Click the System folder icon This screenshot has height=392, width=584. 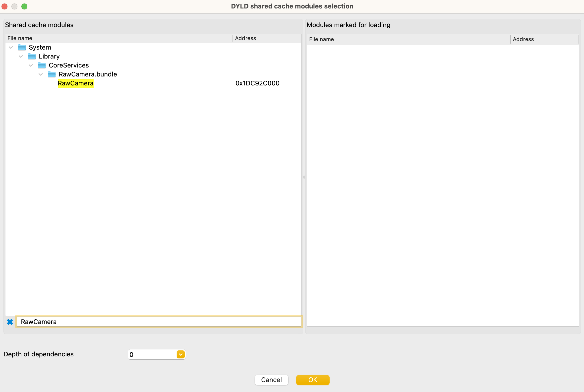point(22,47)
